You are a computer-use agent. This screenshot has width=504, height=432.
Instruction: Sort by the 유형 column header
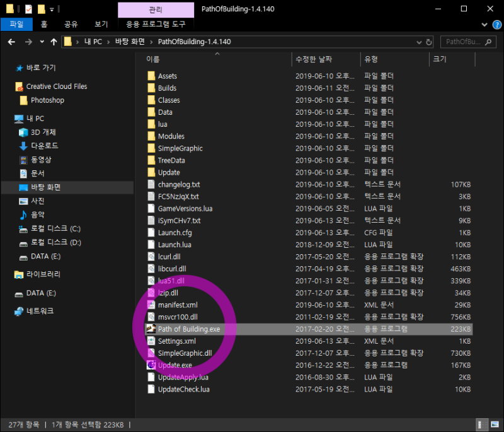click(371, 59)
